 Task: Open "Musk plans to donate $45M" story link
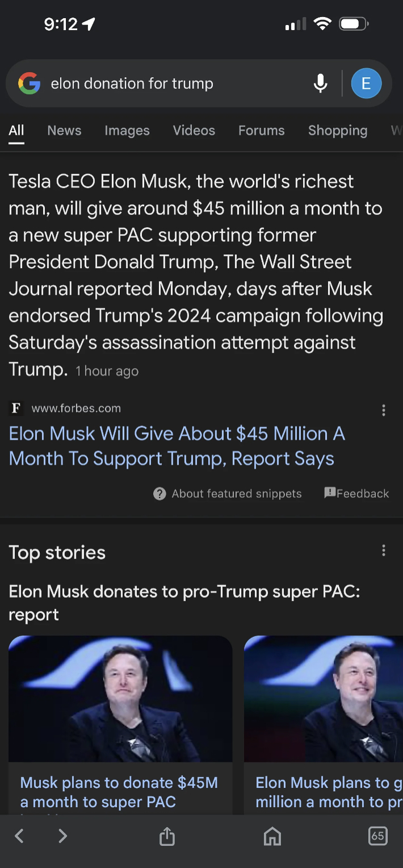click(x=119, y=792)
